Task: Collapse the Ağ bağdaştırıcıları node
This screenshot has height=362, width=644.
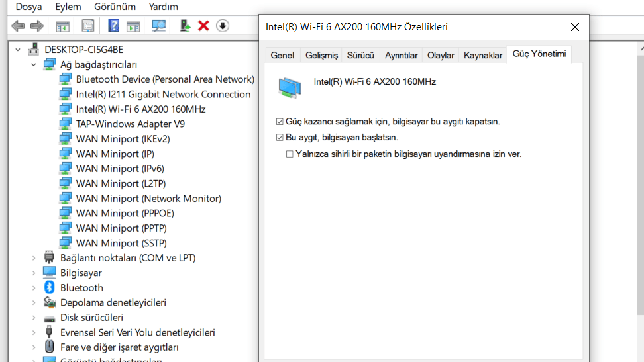Action: 34,65
